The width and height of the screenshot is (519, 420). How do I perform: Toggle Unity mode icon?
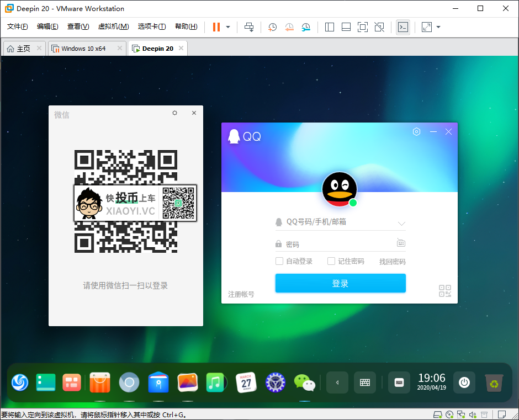pyautogui.click(x=379, y=27)
